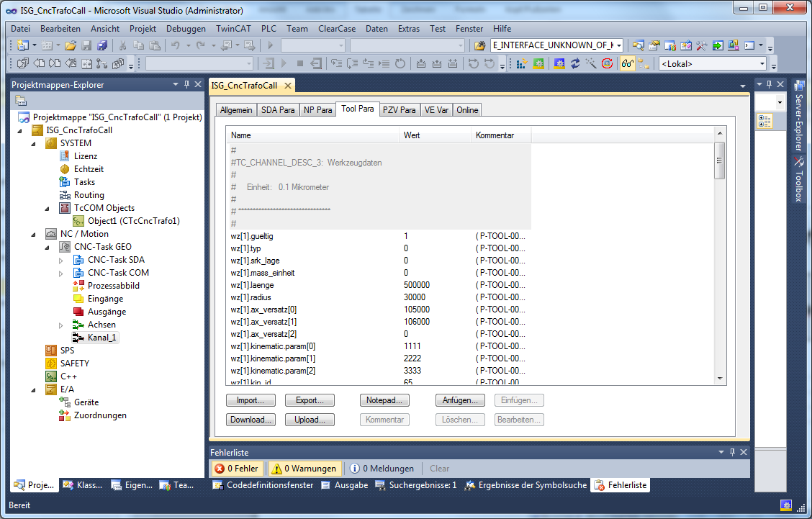This screenshot has height=519, width=812.
Task: Click the TwinCAT status icon in status bar
Action: pos(786,505)
